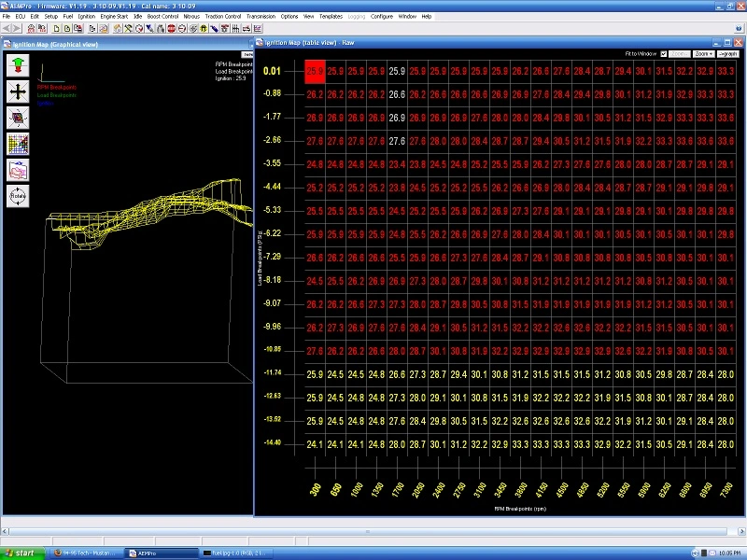Open the Templates menu
The width and height of the screenshot is (747, 560).
(331, 16)
